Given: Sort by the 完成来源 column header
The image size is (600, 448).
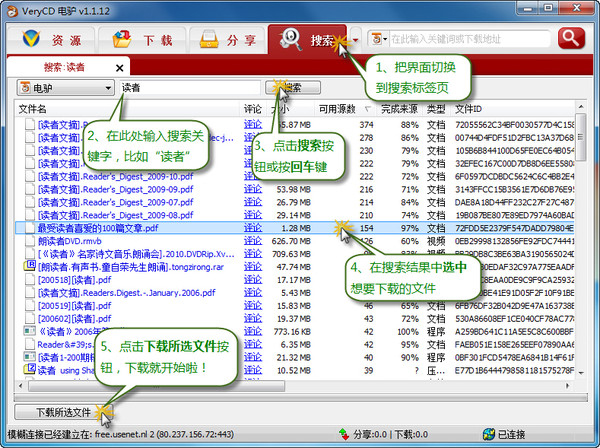Looking at the screenshot, I should click(399, 109).
